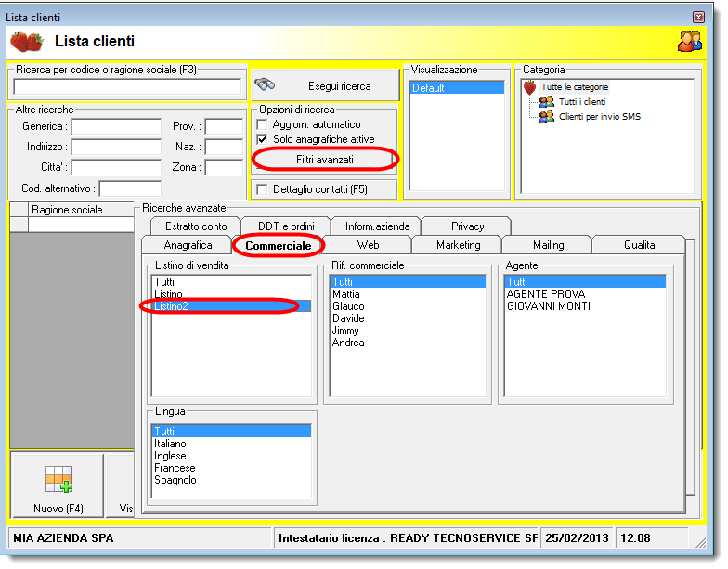Click the Citta' input field
The width and height of the screenshot is (728, 569).
click(x=116, y=167)
